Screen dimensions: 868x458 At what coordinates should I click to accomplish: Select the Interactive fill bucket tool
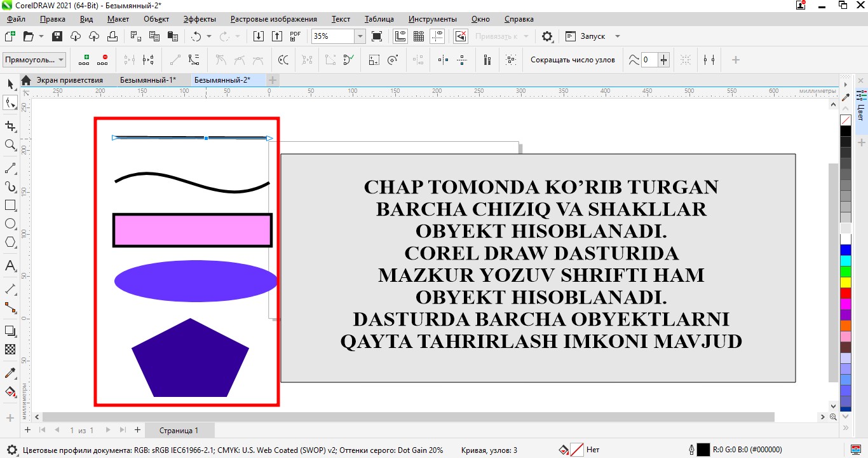[x=10, y=392]
